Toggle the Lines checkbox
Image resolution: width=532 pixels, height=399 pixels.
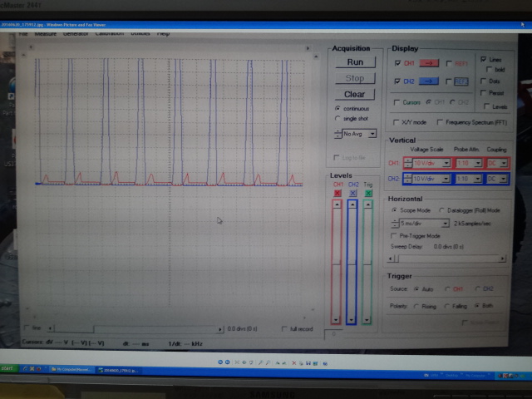(x=484, y=59)
